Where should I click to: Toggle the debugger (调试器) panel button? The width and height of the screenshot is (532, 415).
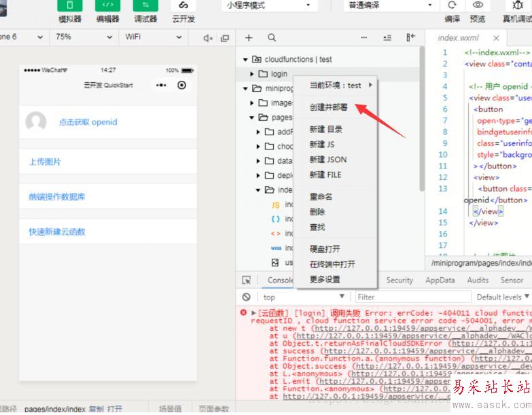pyautogui.click(x=145, y=5)
